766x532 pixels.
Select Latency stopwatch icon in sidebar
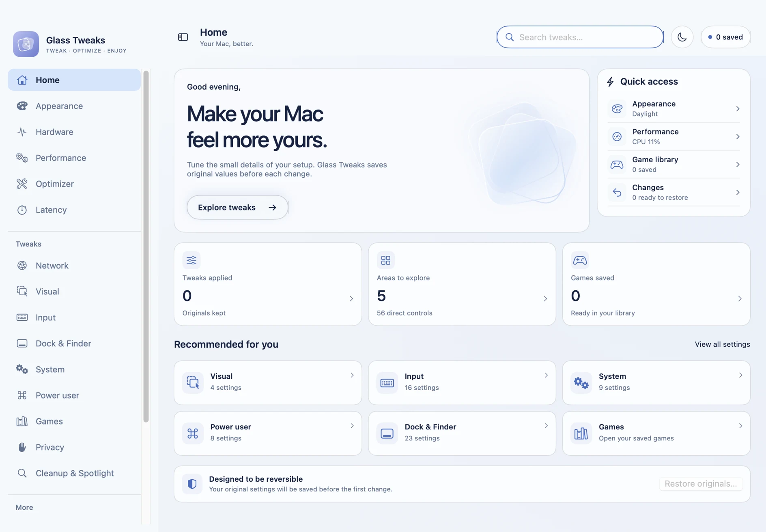[x=22, y=210]
